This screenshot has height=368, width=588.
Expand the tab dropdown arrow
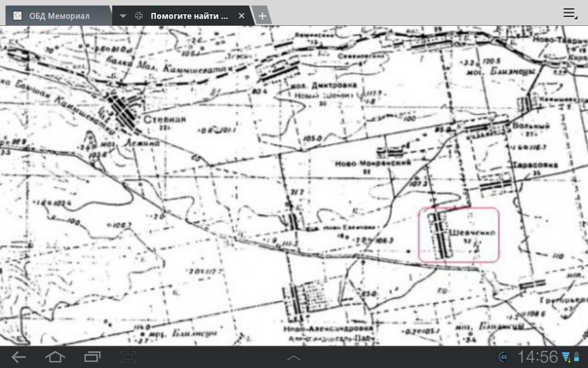[x=123, y=16]
